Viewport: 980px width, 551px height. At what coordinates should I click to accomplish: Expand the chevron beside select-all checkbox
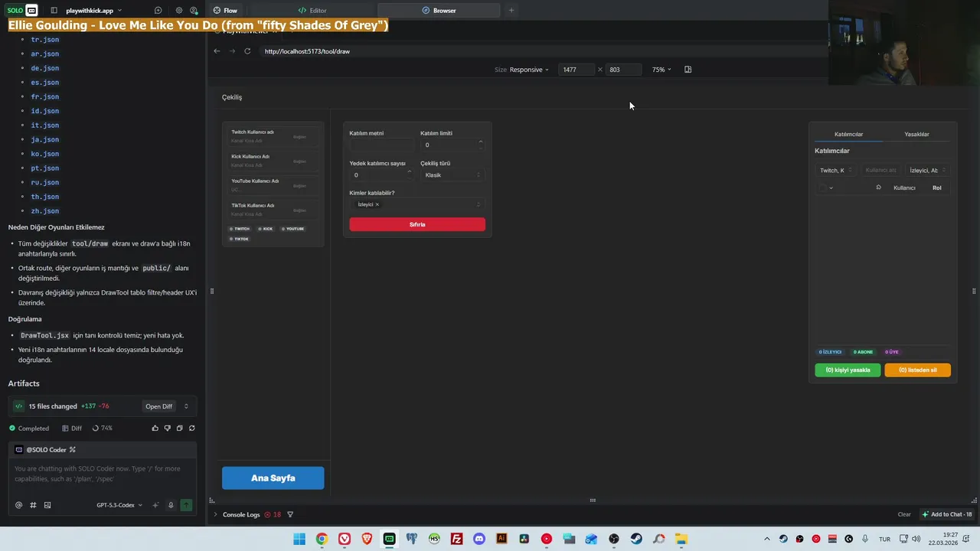(x=831, y=187)
